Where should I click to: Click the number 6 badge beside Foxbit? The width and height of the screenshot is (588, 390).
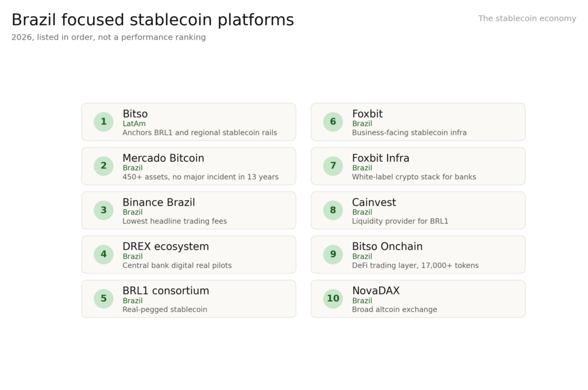pos(333,122)
